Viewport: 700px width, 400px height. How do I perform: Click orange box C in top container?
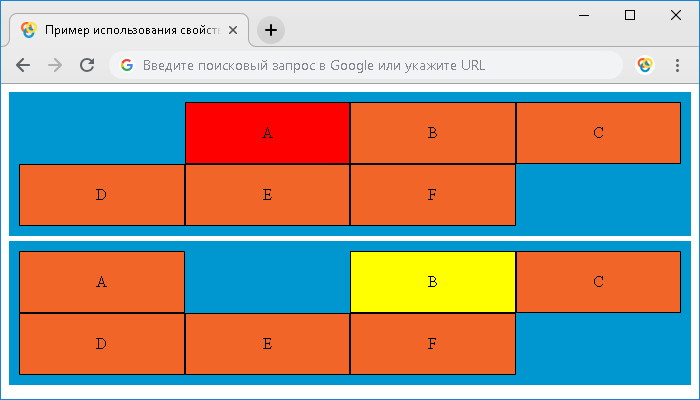(x=598, y=133)
